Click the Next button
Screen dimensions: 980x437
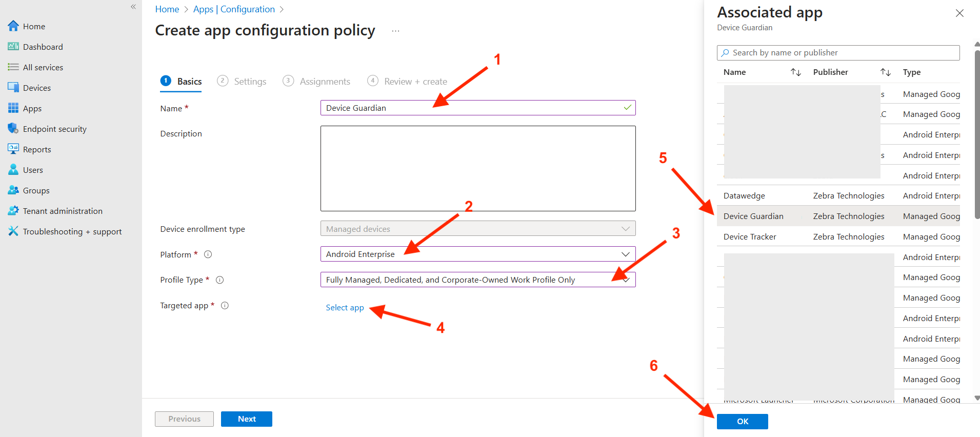tap(247, 419)
